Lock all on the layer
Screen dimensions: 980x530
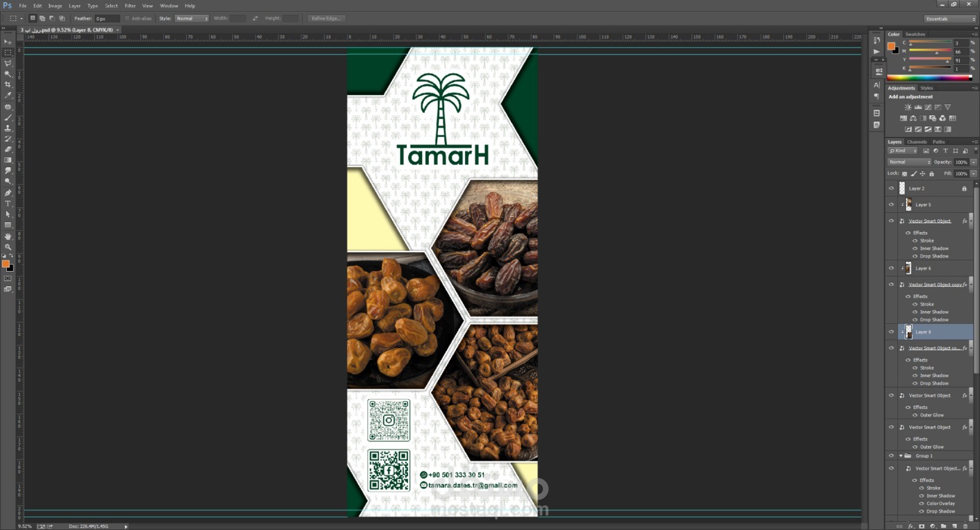(x=932, y=174)
